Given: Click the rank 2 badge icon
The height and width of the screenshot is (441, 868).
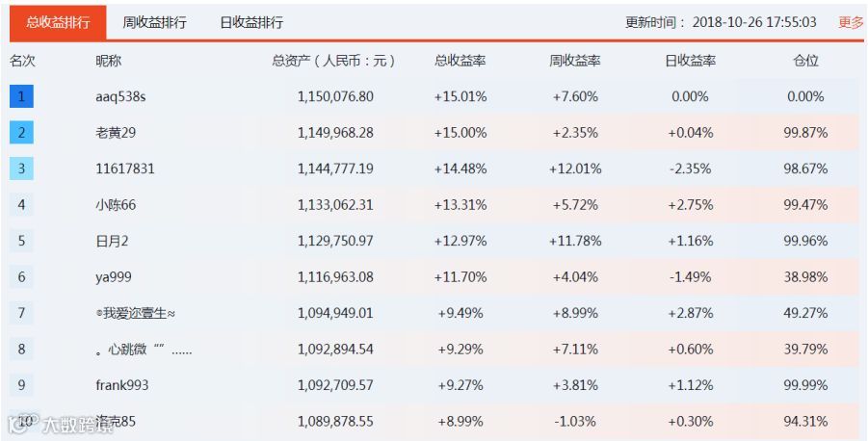Looking at the screenshot, I should 21,133.
